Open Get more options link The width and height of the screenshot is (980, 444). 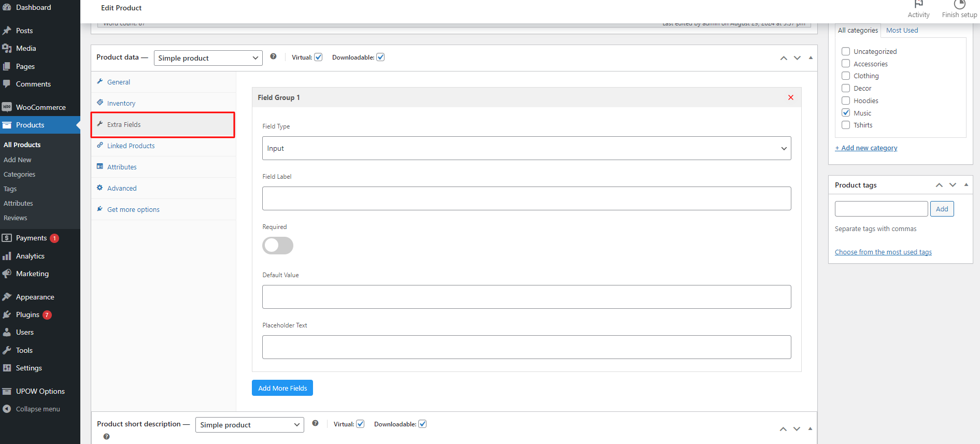pos(133,209)
